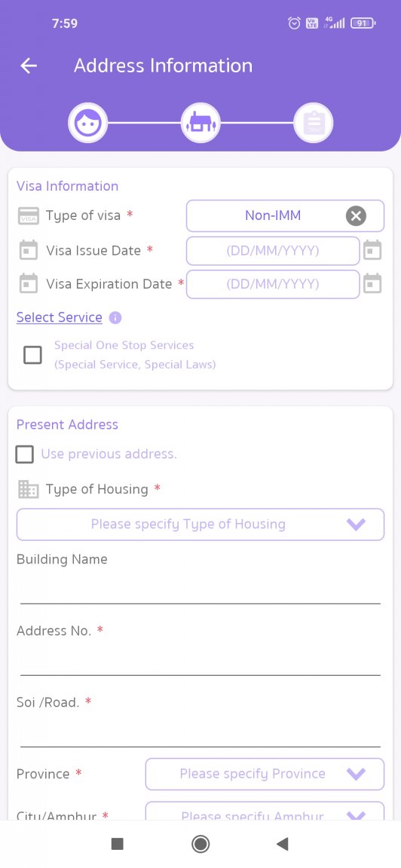Focus the Address No. text field
This screenshot has width=401, height=868.
200,660
